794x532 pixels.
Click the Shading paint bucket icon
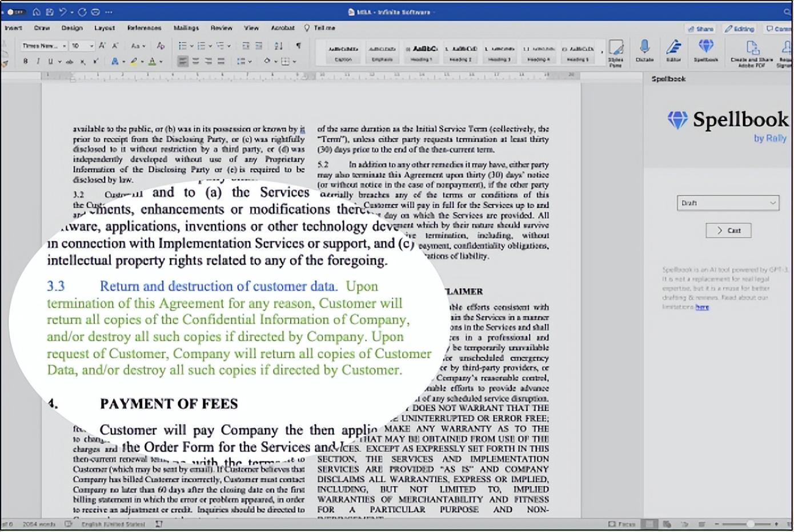pos(267,61)
